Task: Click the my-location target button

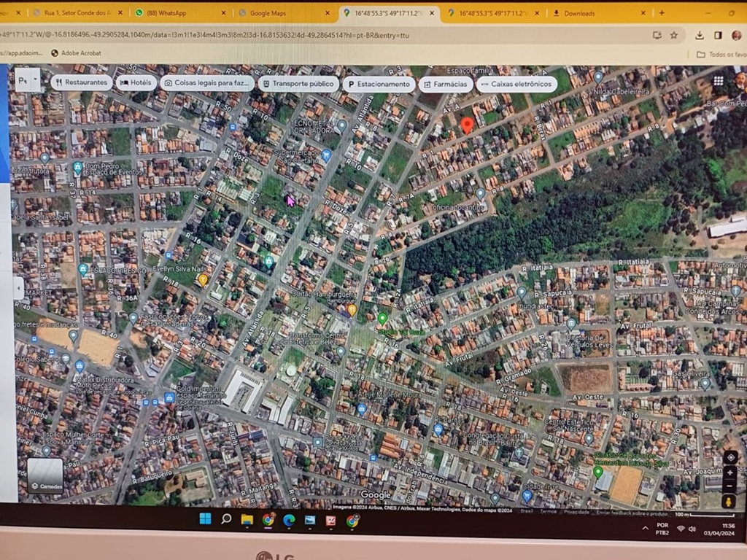Action: pos(730,457)
